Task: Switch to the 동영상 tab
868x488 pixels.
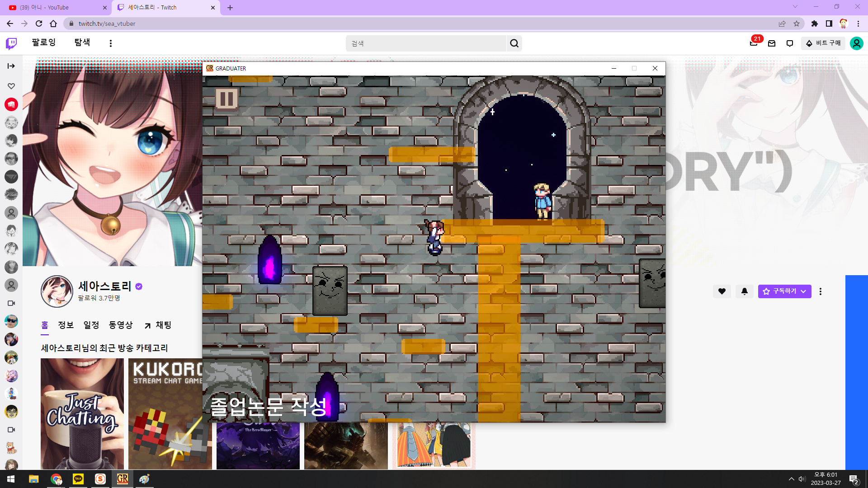Action: [x=121, y=325]
